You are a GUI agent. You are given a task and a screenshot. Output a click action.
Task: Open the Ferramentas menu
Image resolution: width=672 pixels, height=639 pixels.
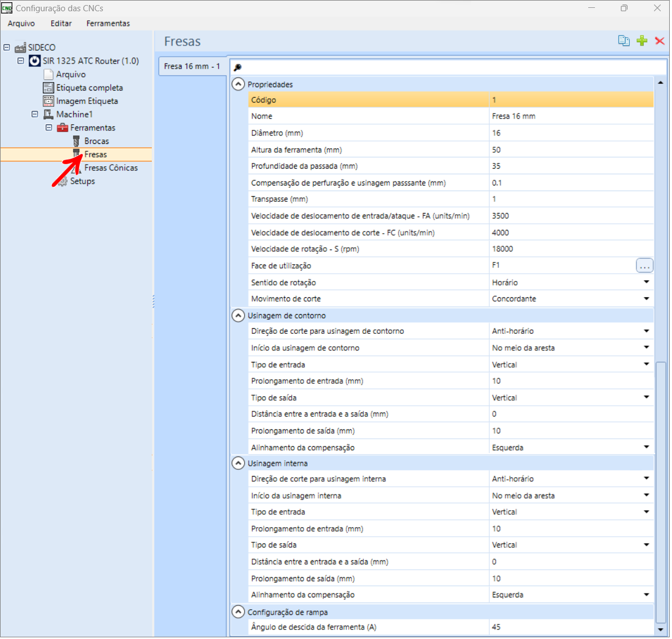tap(109, 24)
